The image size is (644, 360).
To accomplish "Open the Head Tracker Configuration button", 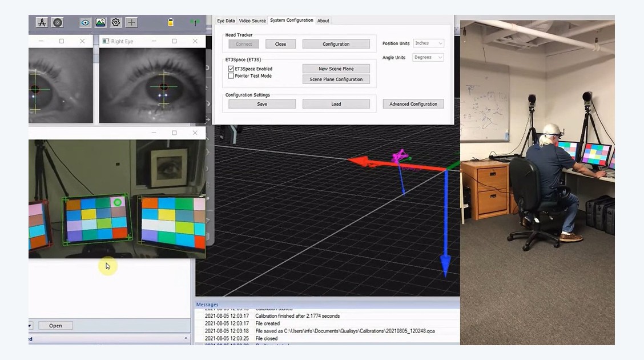I will click(x=336, y=44).
